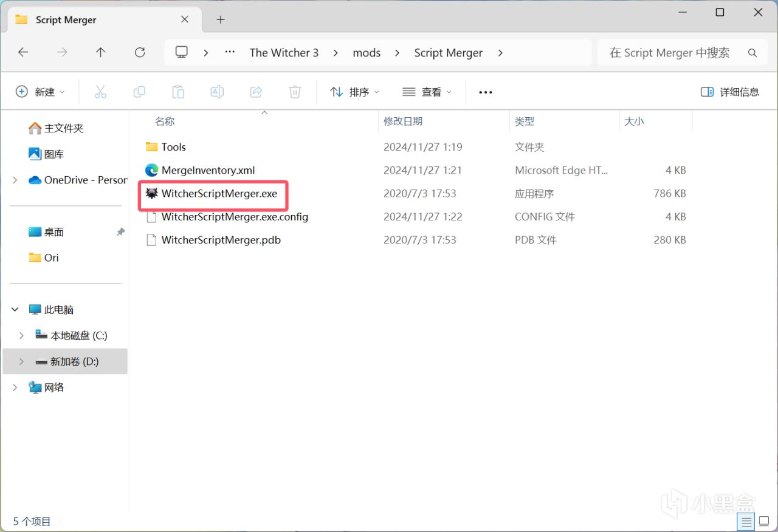Image resolution: width=778 pixels, height=532 pixels.
Task: Select 网络 network in sidebar
Action: click(46, 387)
